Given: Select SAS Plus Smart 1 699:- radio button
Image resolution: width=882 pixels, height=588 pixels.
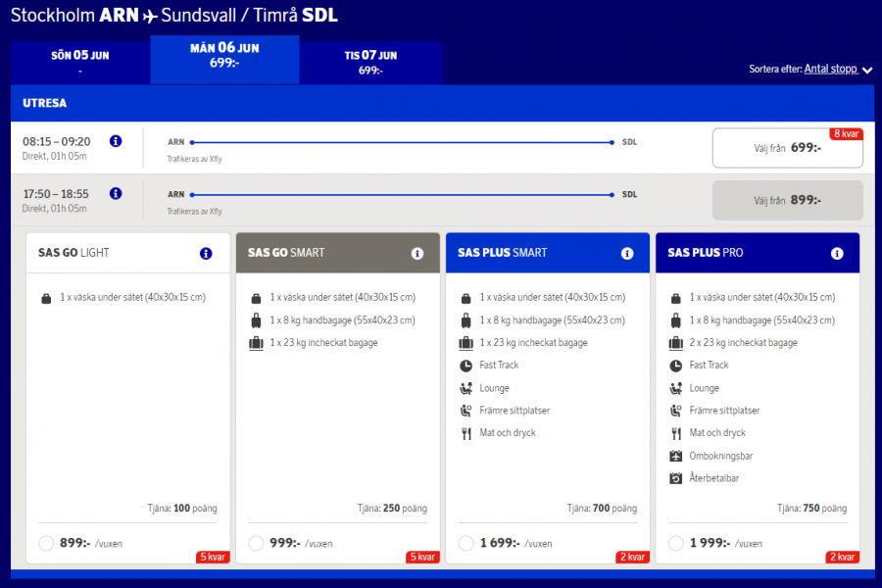Looking at the screenshot, I should click(465, 543).
